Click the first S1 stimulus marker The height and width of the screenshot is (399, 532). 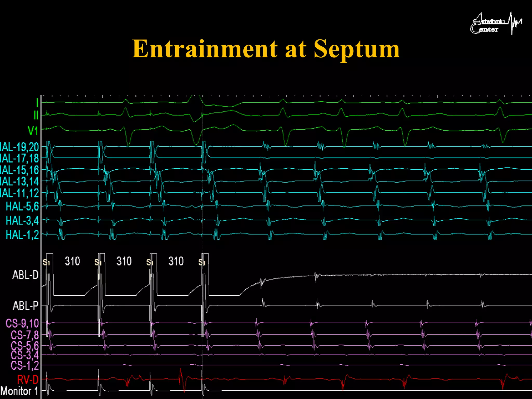tap(46, 262)
